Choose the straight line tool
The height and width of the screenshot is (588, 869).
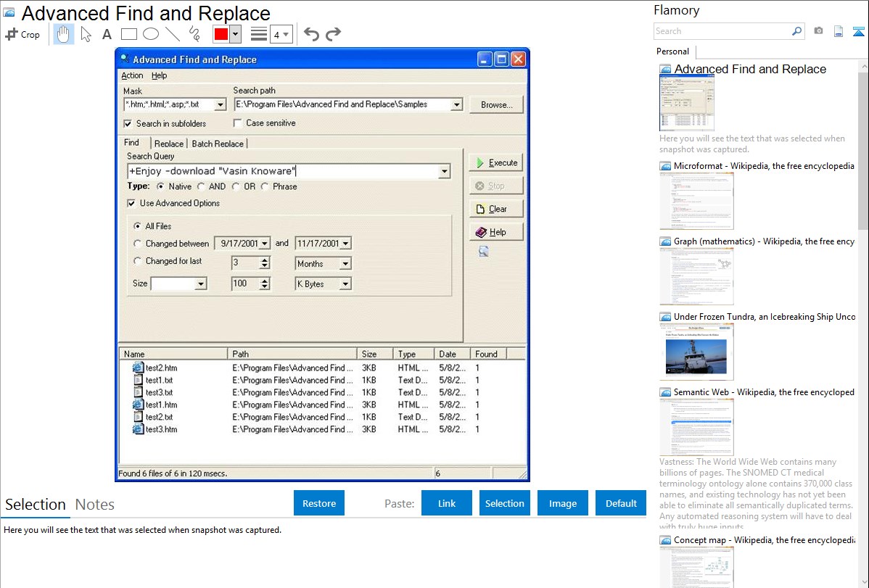coord(173,34)
